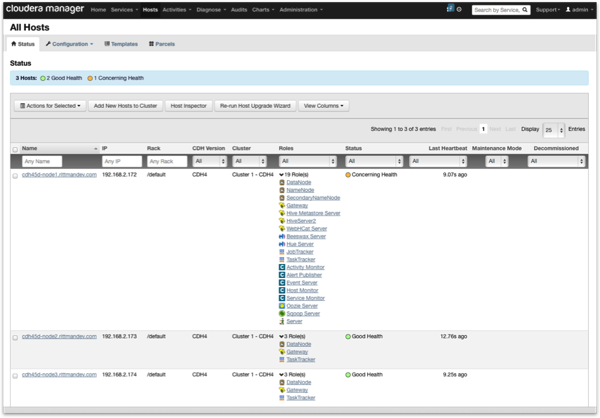The height and width of the screenshot is (418, 600).
Task: Click the TaskTracker icon under cdh45d-node2
Action: [282, 359]
